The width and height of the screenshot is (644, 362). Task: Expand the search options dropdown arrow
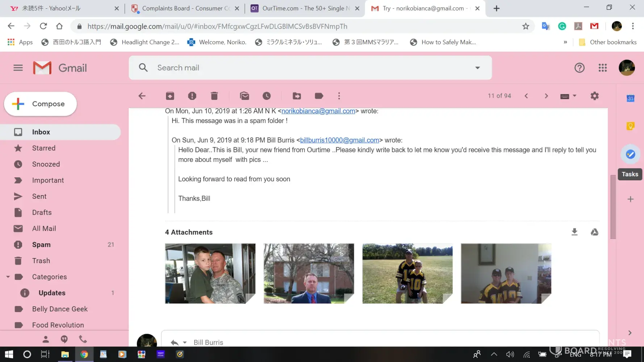477,68
